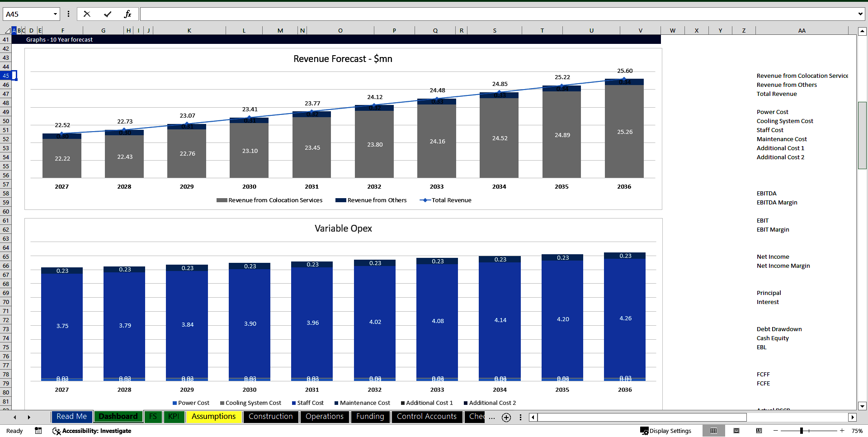Click the Zoom Out minus control
This screenshot has height=437, width=868.
pyautogui.click(x=774, y=431)
